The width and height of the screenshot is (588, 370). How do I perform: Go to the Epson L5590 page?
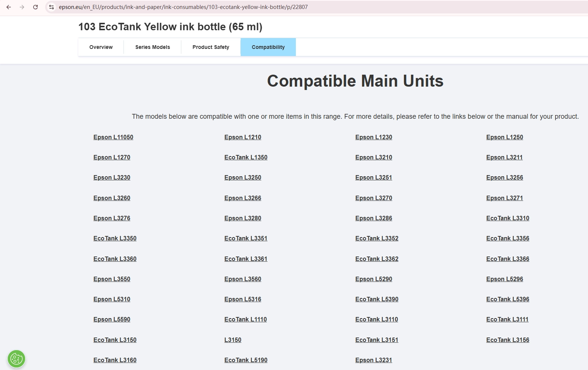[112, 319]
